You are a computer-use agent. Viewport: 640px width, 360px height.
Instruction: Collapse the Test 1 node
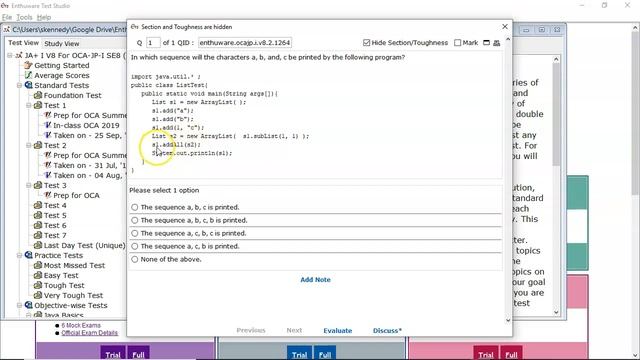tap(29, 105)
